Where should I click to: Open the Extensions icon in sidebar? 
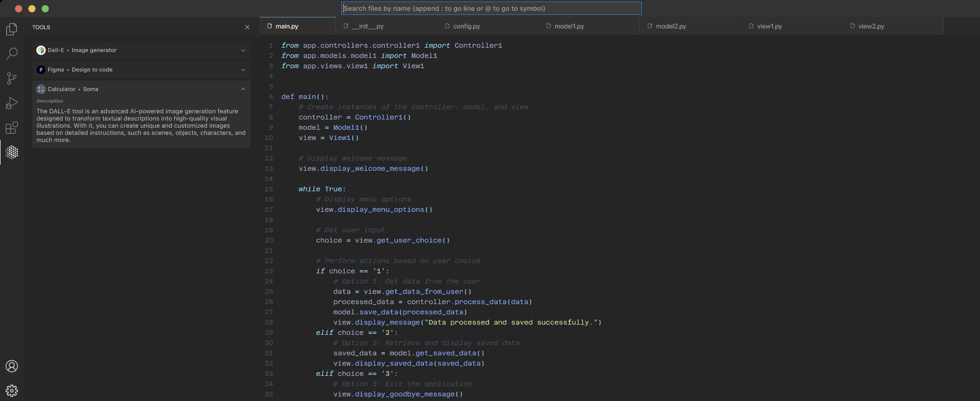coord(11,128)
